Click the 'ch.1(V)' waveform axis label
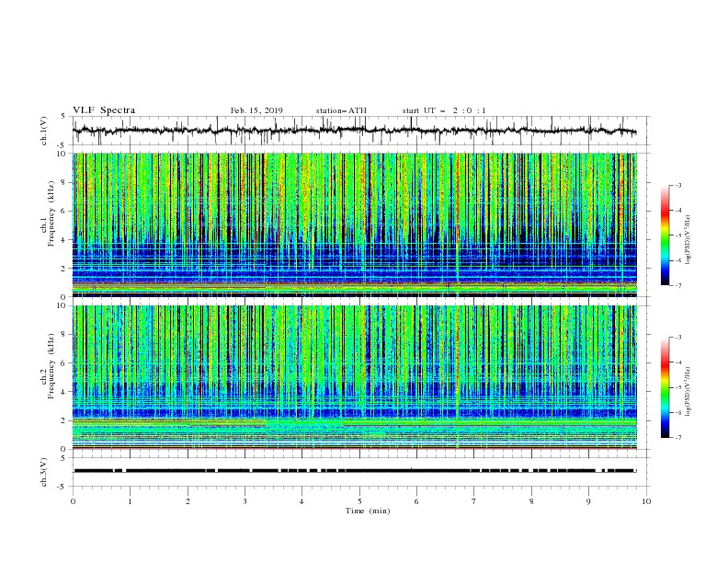The image size is (728, 563). pos(44,131)
